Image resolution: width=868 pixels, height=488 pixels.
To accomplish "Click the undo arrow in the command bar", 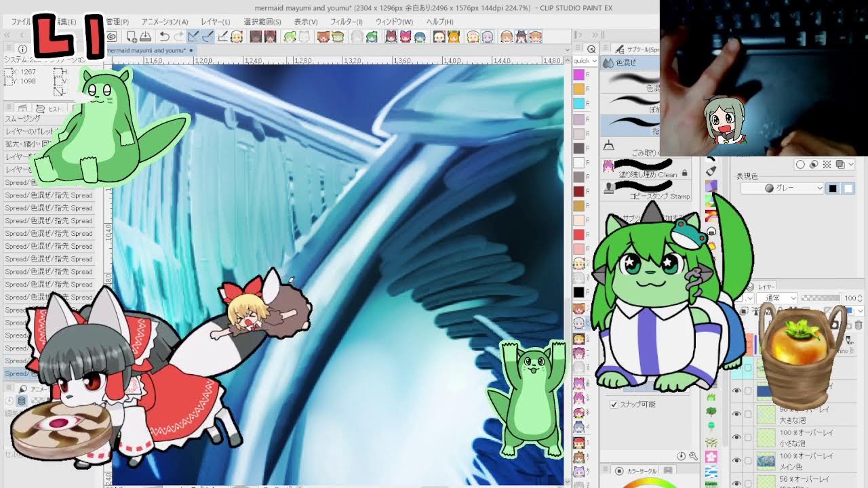I will 164,37.
